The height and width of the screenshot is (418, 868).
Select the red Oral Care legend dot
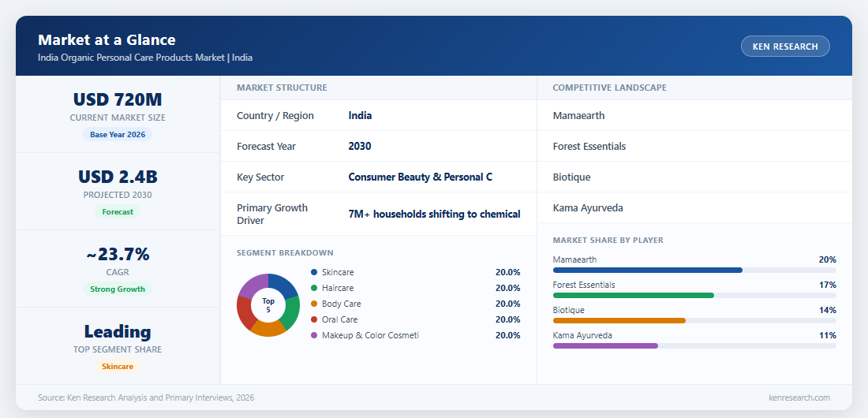coord(314,319)
